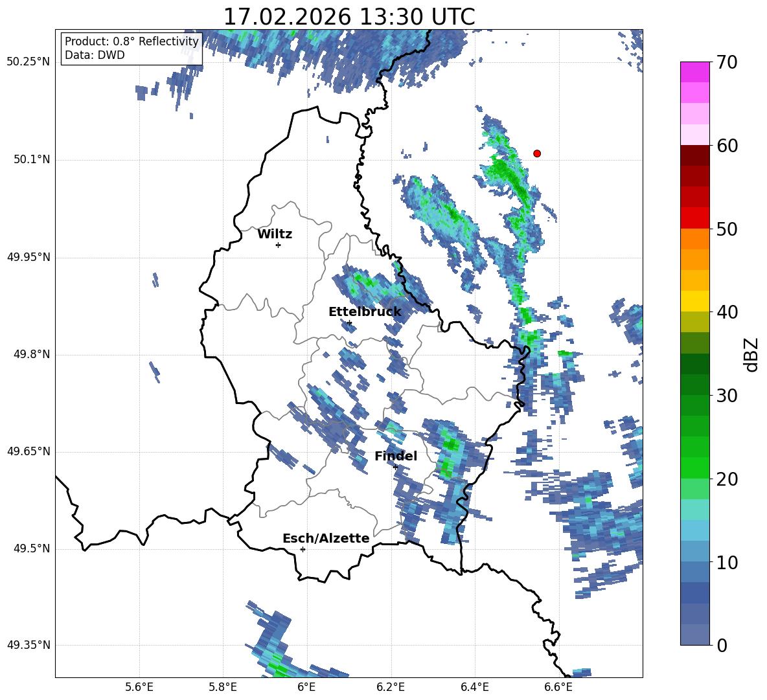767x700 pixels.
Task: Click the dark red colorbar segment just below 60
Action: [694, 155]
